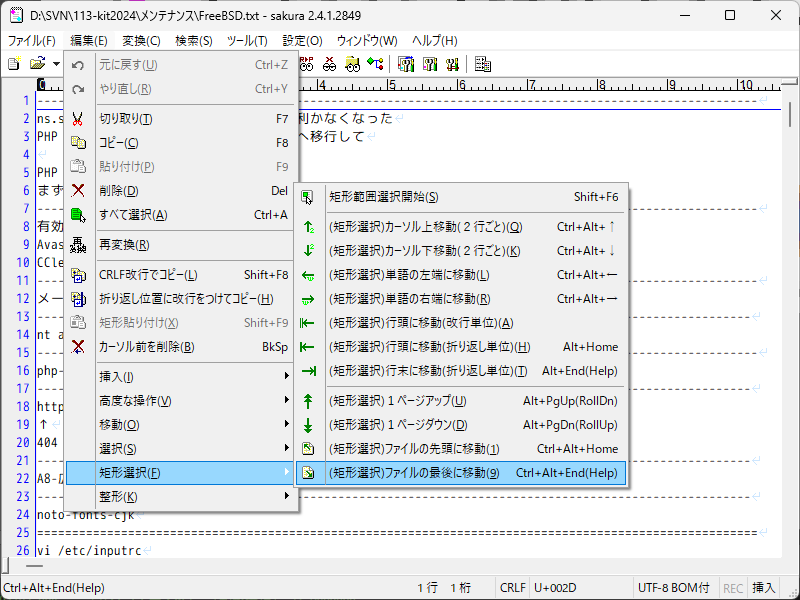The image size is (800, 600).
Task: Choose ファイルの最後に移動(9)
Action: click(461, 473)
